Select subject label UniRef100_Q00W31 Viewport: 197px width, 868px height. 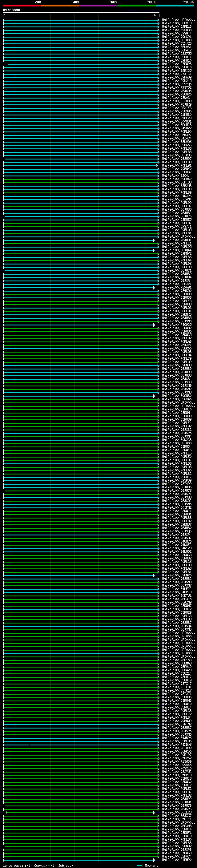tap(177, 121)
